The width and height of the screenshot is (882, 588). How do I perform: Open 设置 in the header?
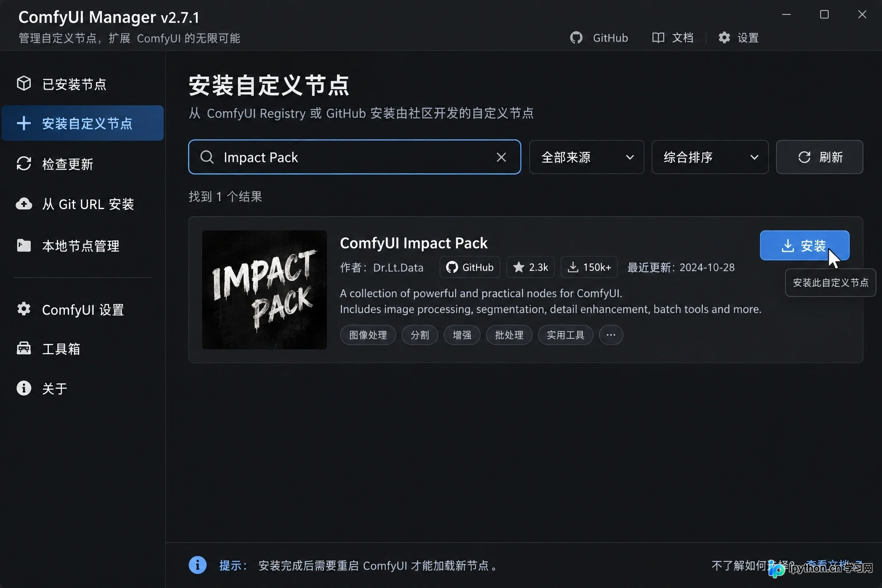click(x=738, y=37)
